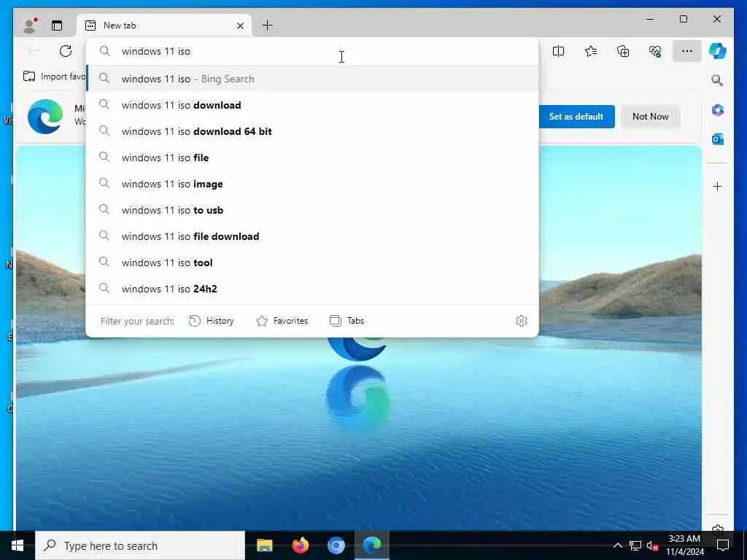747x560 pixels.
Task: Click Import favorites bookmark bar item
Action: click(54, 76)
